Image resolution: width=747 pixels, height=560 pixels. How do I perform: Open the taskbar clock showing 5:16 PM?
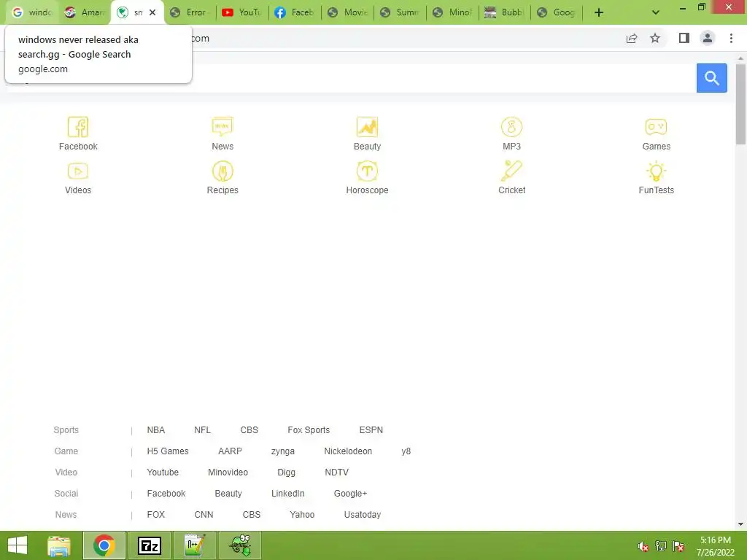(716, 546)
